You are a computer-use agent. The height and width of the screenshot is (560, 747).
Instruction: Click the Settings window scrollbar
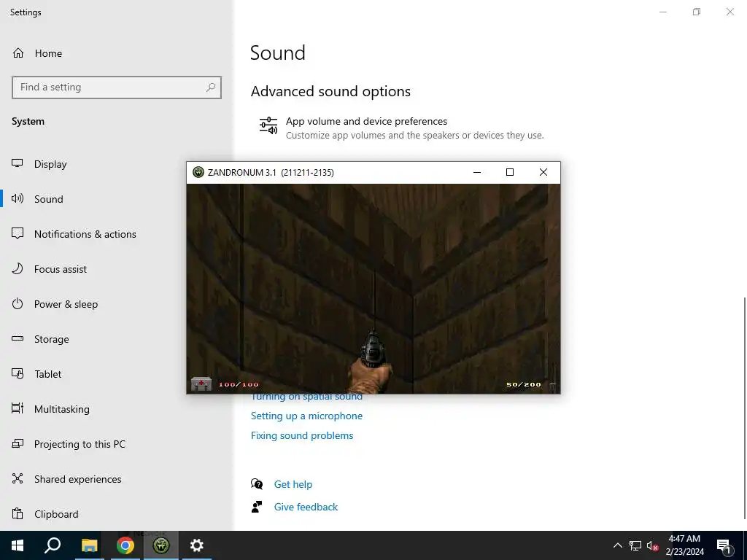click(x=744, y=408)
